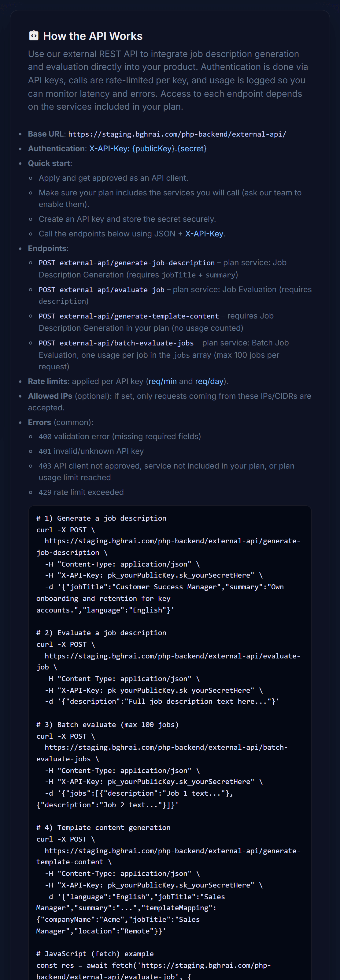The height and width of the screenshot is (980, 340).
Task: Click the POST external-api/generate-template-content endpoint
Action: (129, 316)
